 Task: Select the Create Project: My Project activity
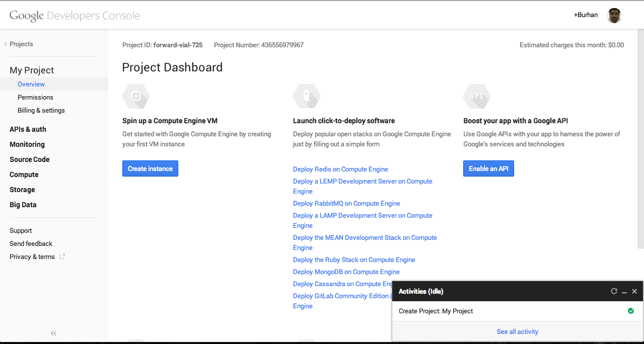tap(517, 311)
